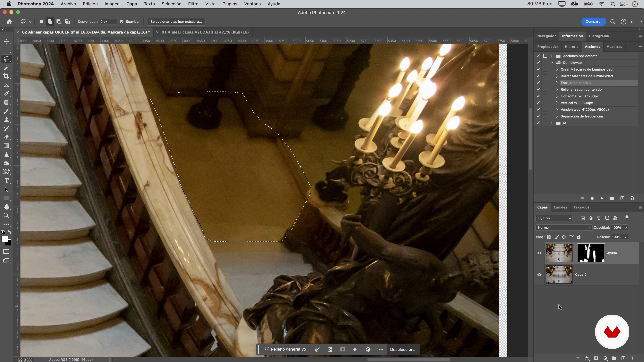Expand the Acciones por defecto folder
The height and width of the screenshot is (362, 644).
click(x=551, y=56)
